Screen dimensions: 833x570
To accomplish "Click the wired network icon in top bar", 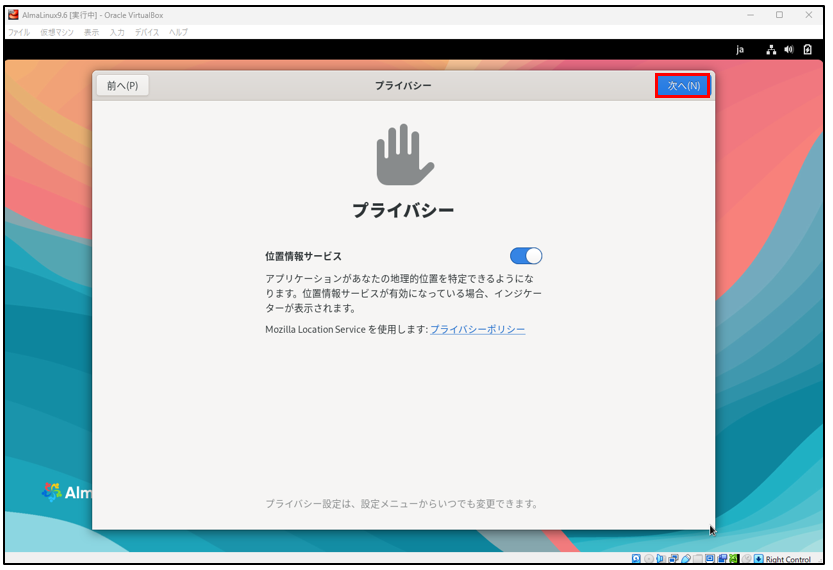I will click(771, 49).
